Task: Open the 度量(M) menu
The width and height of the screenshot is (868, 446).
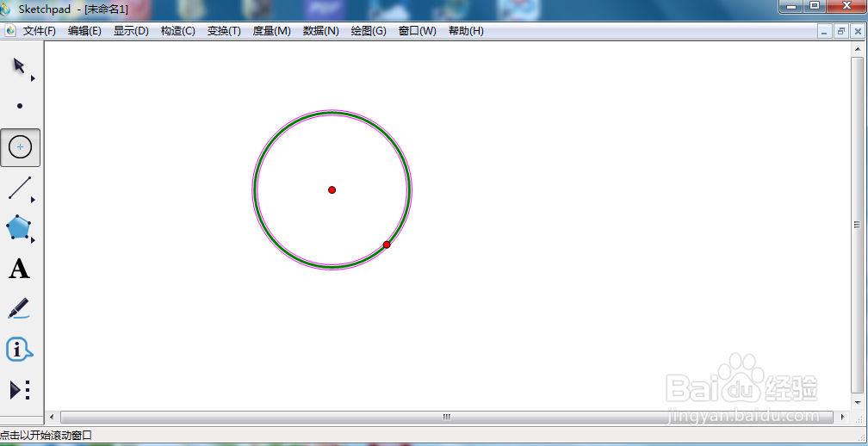Action: (272, 31)
